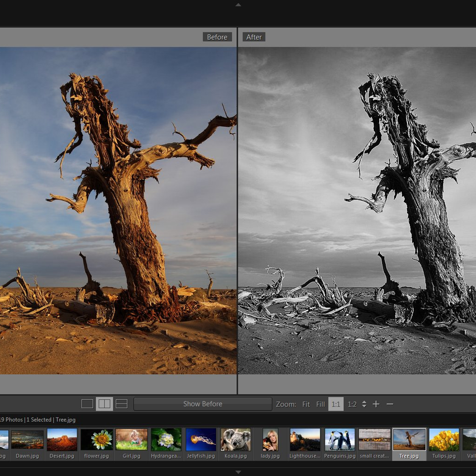476x476 pixels.
Task: Set zoom to 1:2 ratio
Action: [x=352, y=404]
